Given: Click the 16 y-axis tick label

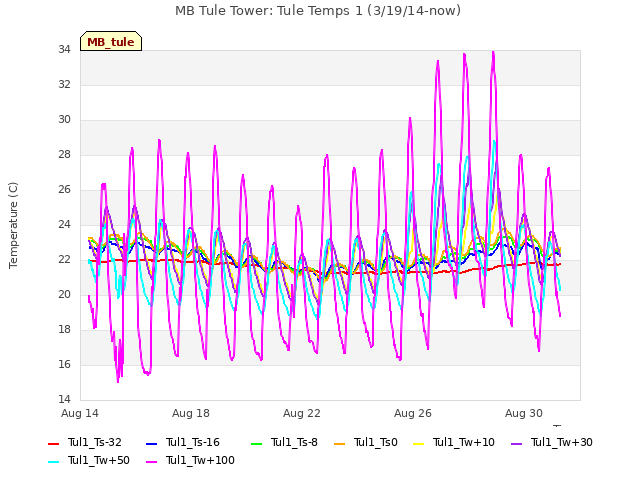Looking at the screenshot, I should point(64,364).
